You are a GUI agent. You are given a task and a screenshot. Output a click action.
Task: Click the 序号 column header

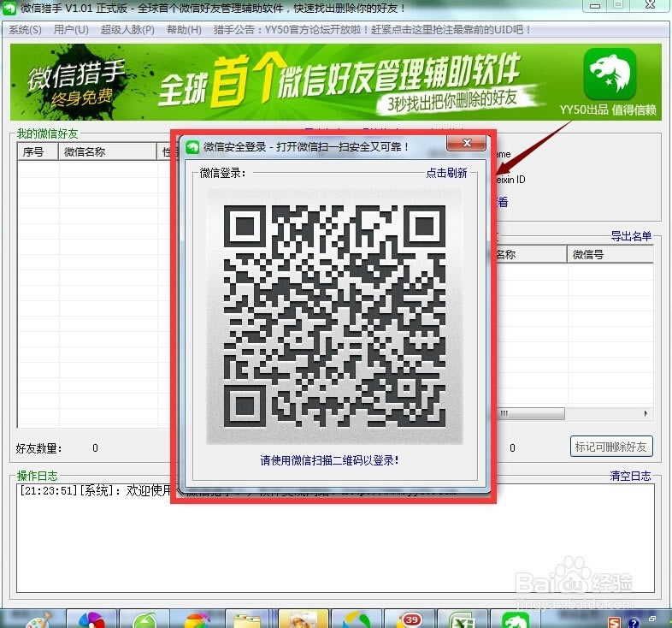[x=38, y=151]
